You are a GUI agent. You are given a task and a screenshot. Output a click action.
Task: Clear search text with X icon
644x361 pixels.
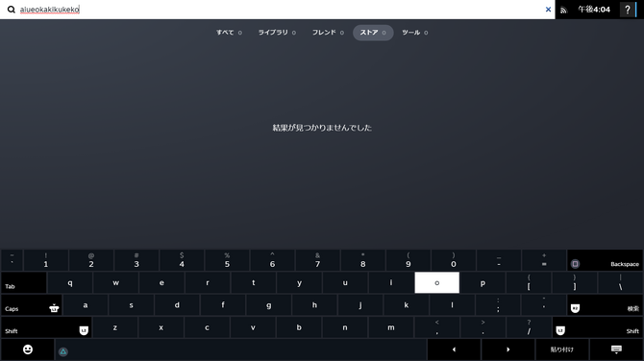pyautogui.click(x=548, y=9)
